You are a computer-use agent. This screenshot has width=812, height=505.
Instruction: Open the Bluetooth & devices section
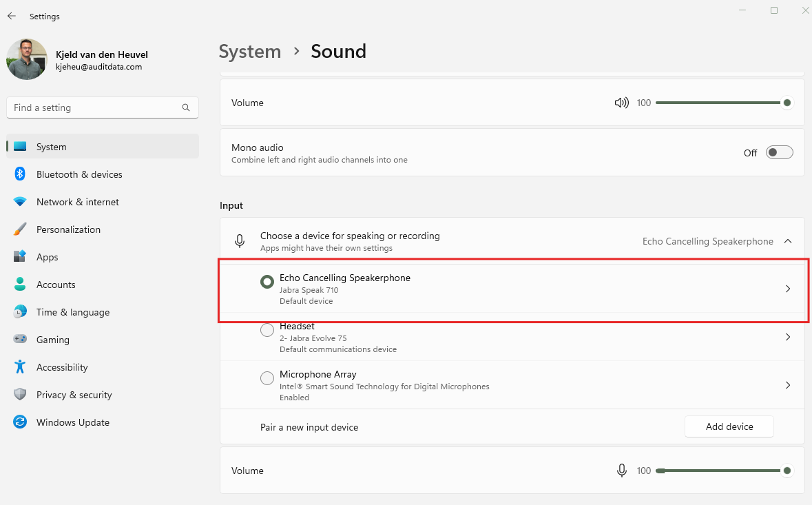(103, 174)
